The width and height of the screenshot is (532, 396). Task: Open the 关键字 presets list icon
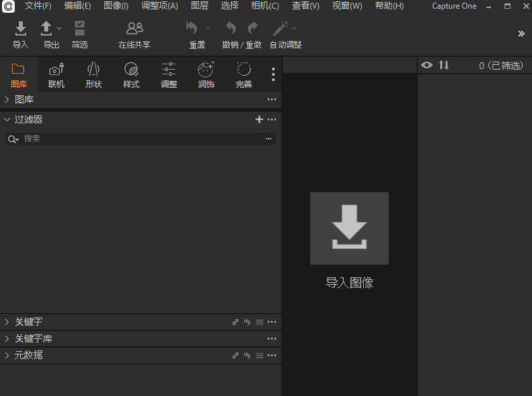[x=259, y=322]
